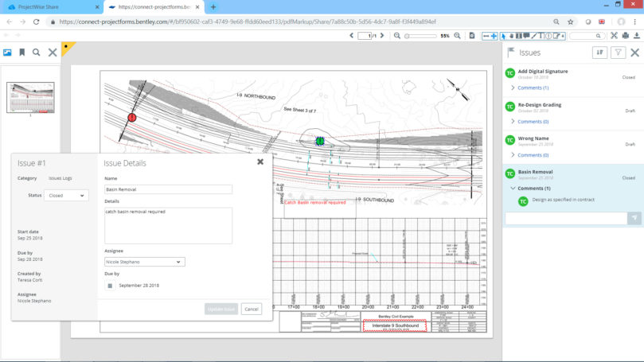Click the zoom in magnifier icon
This screenshot has height=362, width=644.
455,36
